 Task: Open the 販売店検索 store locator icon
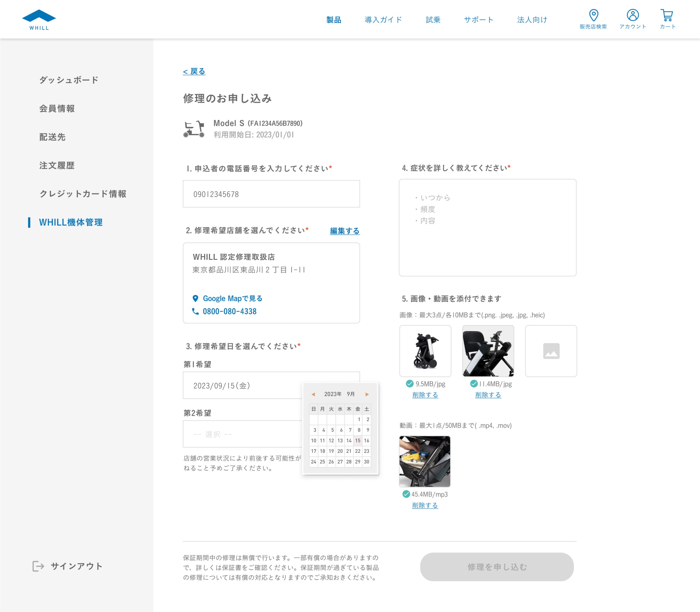(x=593, y=15)
